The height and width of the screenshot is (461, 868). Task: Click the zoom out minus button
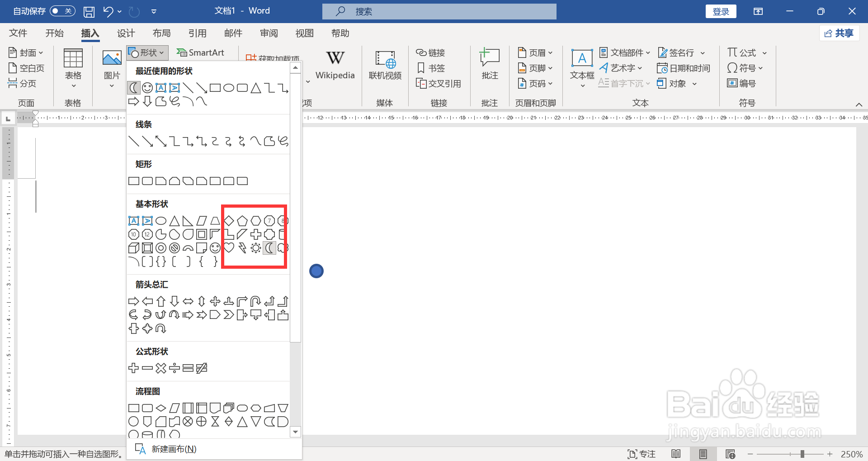[x=750, y=454]
